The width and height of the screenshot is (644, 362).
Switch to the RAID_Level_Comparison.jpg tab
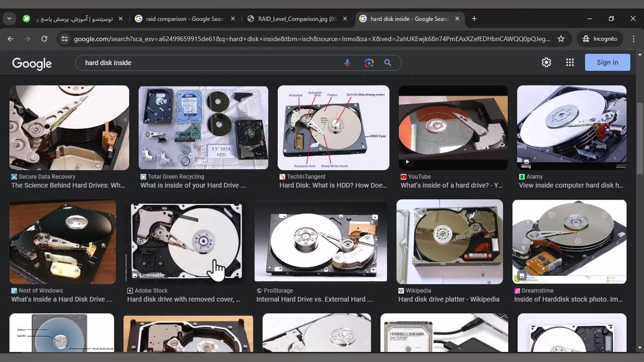point(298,19)
